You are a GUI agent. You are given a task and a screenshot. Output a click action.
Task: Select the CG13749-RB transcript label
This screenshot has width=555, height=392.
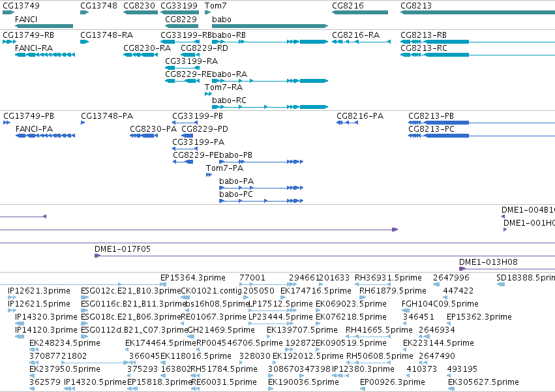click(28, 35)
